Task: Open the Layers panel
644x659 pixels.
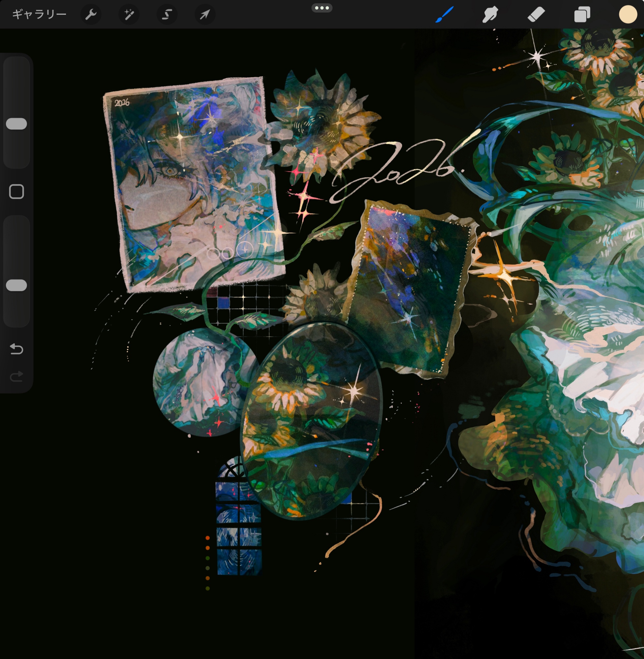Action: (x=582, y=14)
